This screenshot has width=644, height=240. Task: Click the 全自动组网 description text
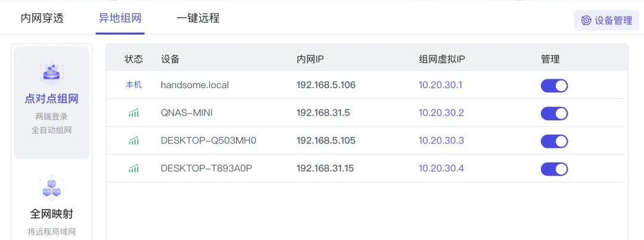pyautogui.click(x=51, y=130)
